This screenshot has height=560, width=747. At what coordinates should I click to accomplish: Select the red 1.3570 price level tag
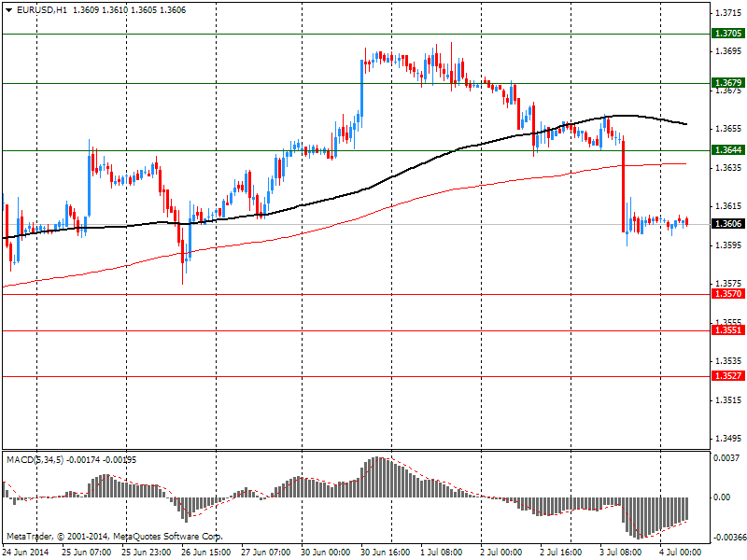[727, 294]
